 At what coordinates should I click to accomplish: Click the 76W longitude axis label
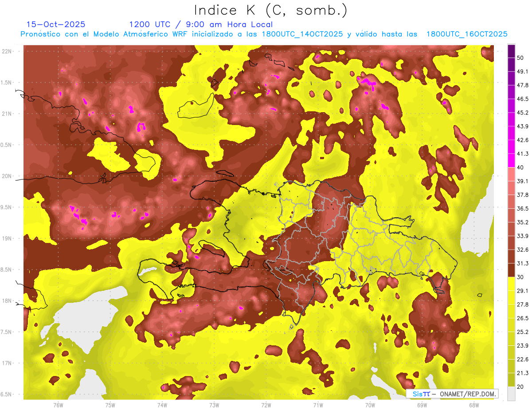point(58,405)
